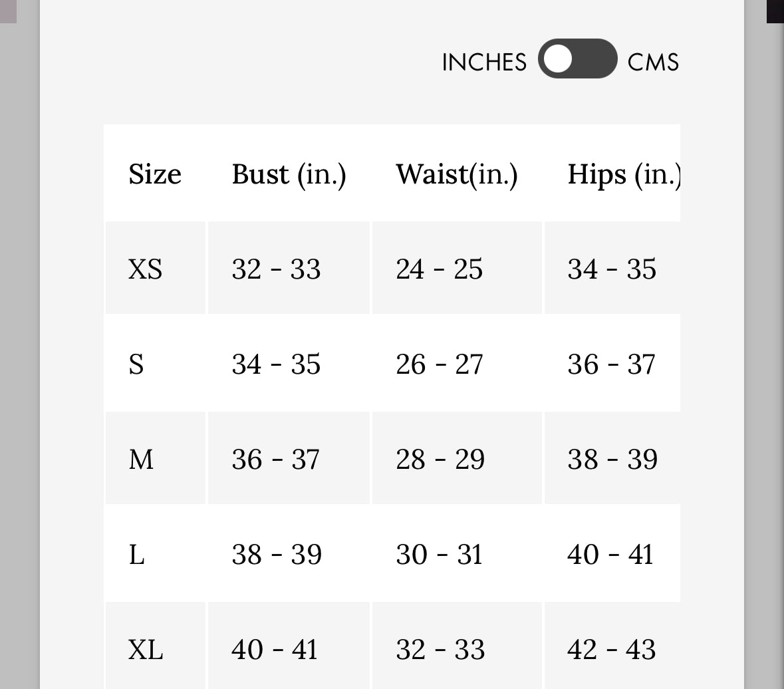Select the L size row label
The height and width of the screenshot is (689, 784).
pyautogui.click(x=136, y=555)
